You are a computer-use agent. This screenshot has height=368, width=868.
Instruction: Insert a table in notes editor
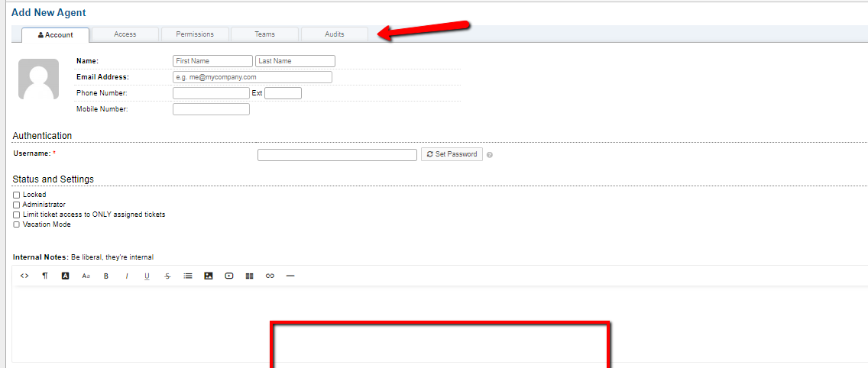click(249, 276)
